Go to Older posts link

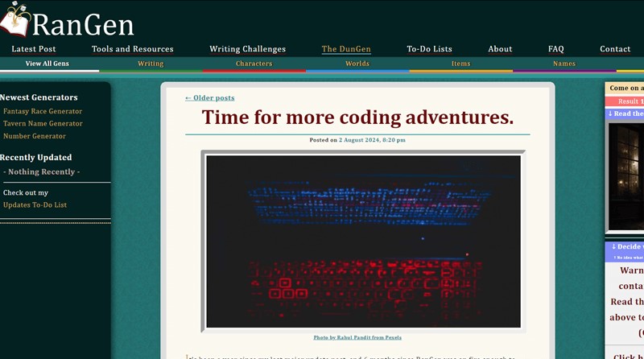point(210,97)
